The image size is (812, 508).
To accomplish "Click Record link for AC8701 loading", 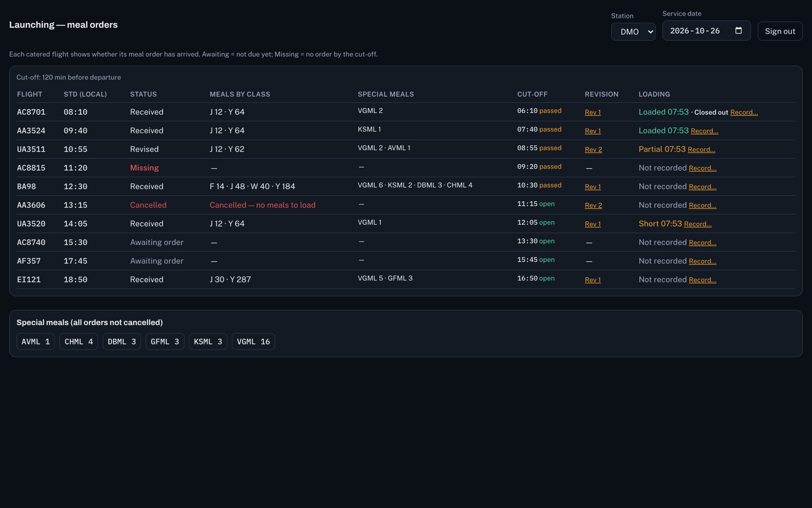I will [744, 112].
